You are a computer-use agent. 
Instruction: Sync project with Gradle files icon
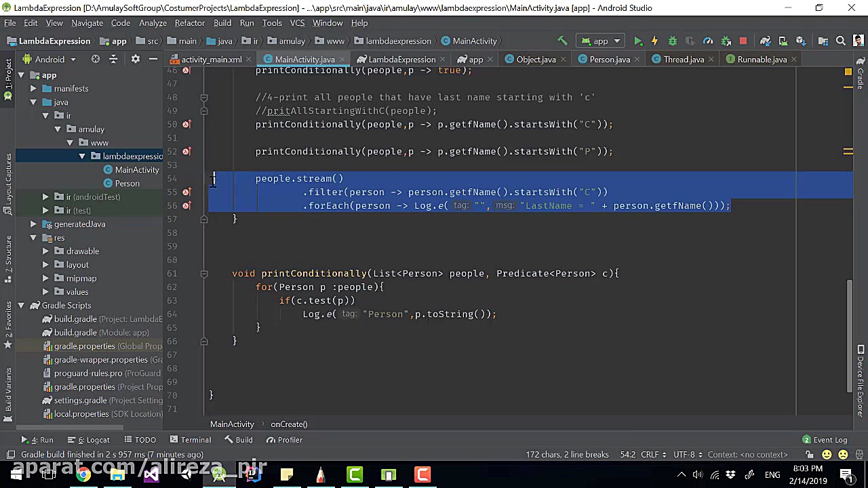(x=765, y=41)
